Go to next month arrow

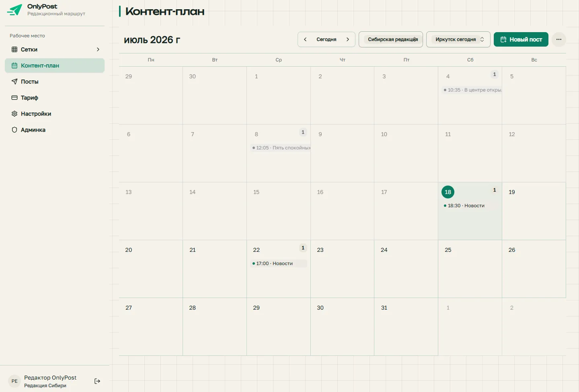click(x=348, y=39)
